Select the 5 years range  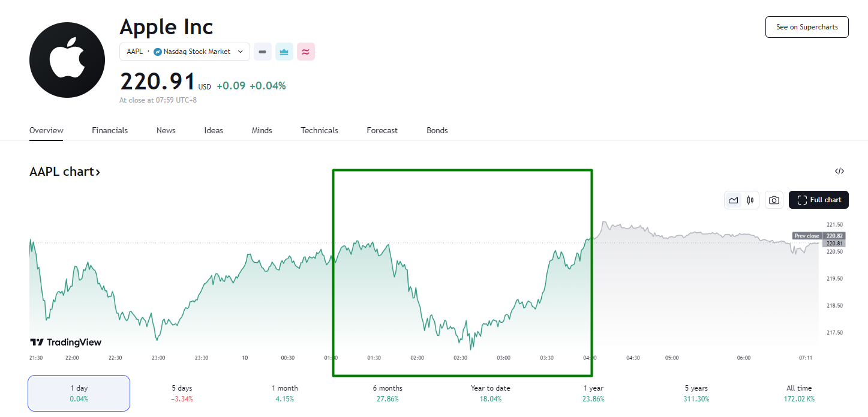pyautogui.click(x=696, y=393)
